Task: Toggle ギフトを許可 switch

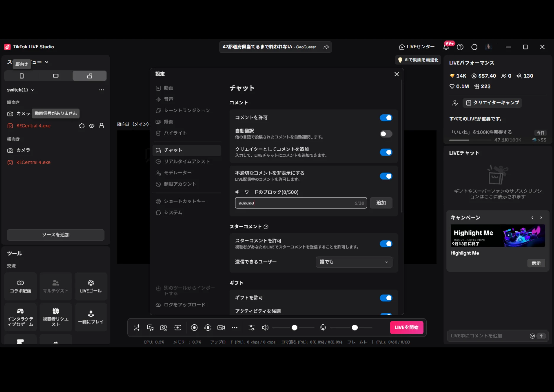Action: tap(386, 298)
